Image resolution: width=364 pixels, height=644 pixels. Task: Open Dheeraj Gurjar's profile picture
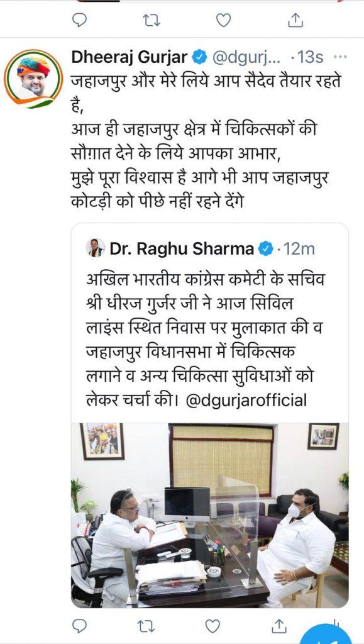coord(33,79)
